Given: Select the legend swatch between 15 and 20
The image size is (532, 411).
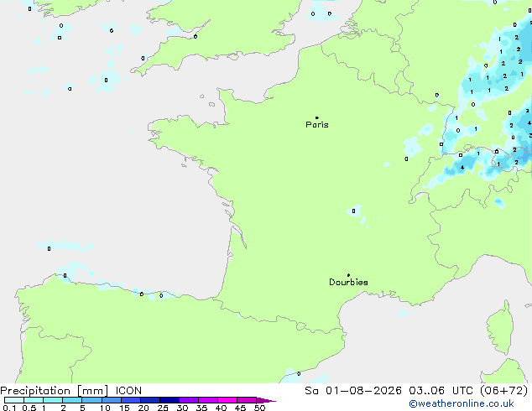Looking at the screenshot, I should (x=131, y=400).
